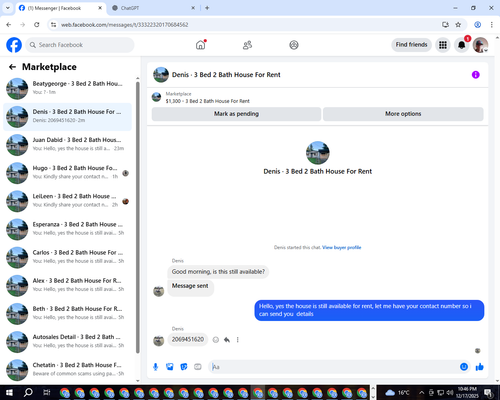Open the notifications bell

pyautogui.click(x=462, y=45)
